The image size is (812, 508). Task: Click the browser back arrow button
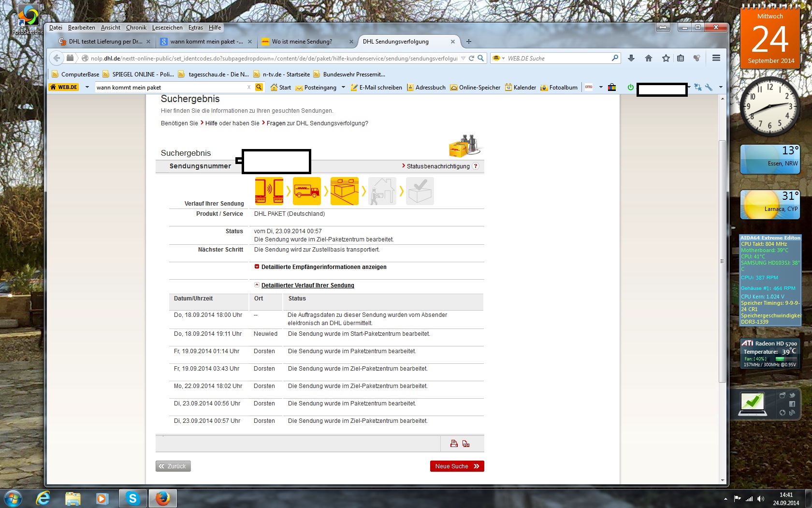tap(57, 58)
